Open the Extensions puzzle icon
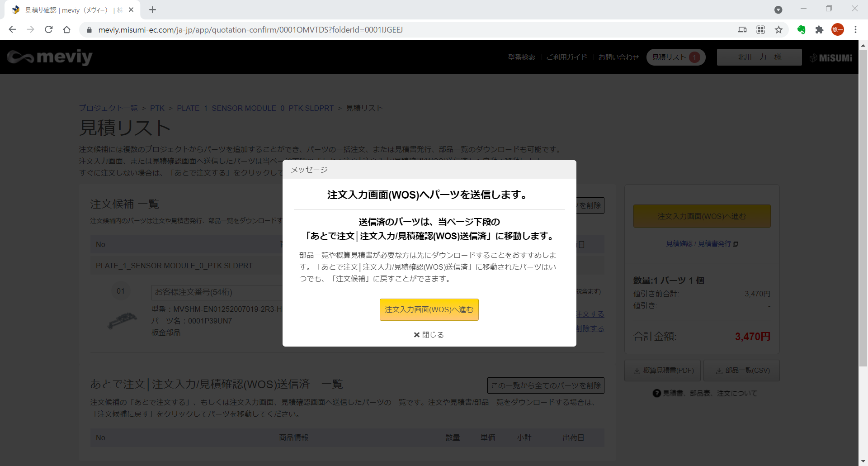Viewport: 868px width, 466px height. [819, 30]
